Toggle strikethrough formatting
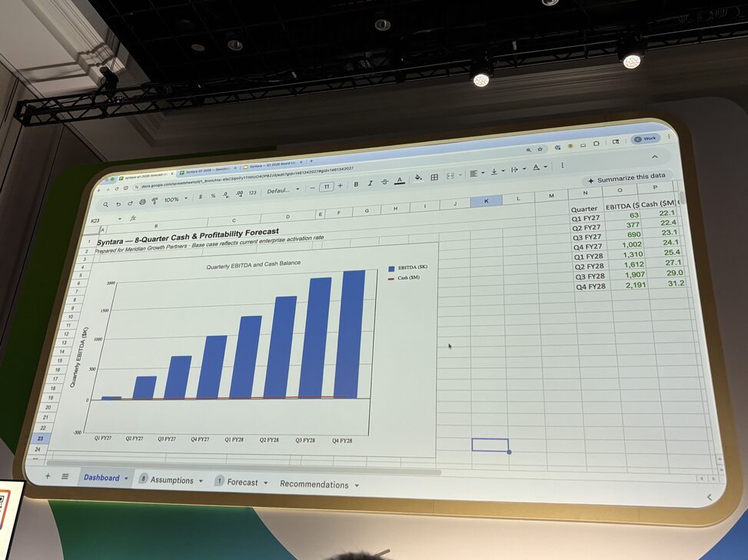 [384, 182]
